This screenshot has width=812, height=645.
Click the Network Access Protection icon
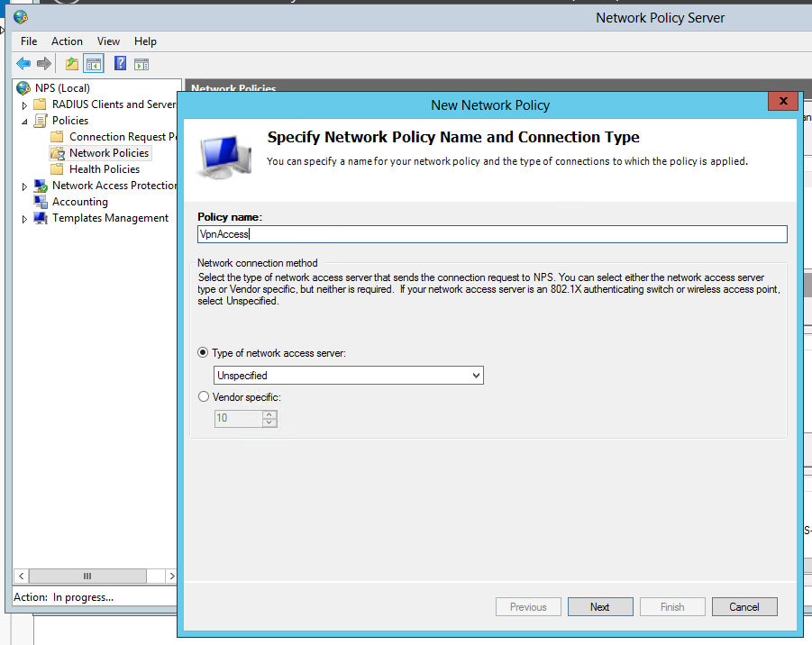point(41,186)
